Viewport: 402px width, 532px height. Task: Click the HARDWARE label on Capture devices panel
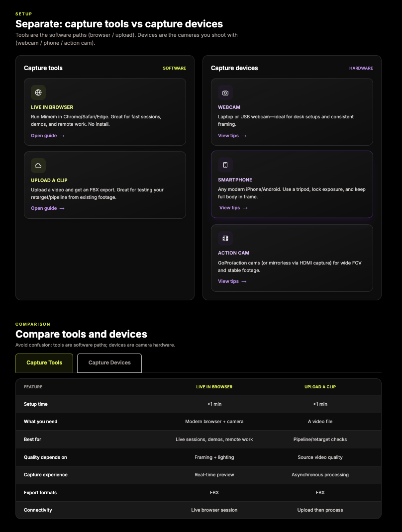click(x=361, y=68)
